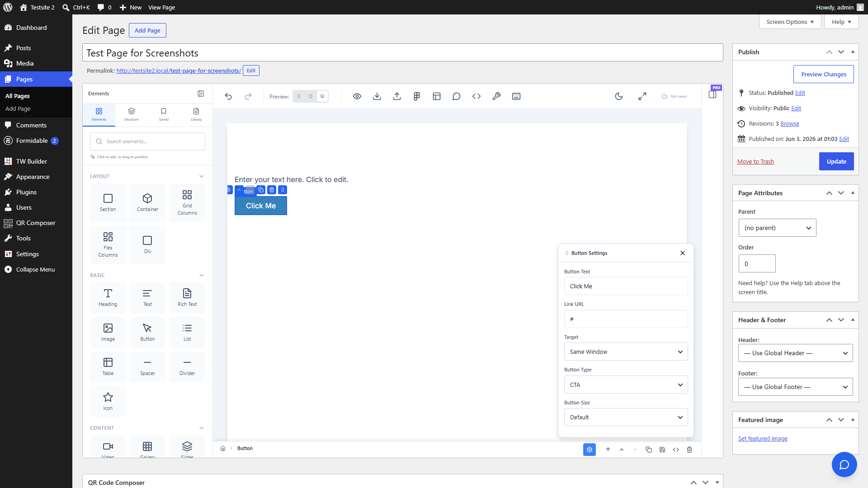Image resolution: width=868 pixels, height=488 pixels.
Task: Click the upload/export arrow icon in toolbar
Action: pos(397,96)
